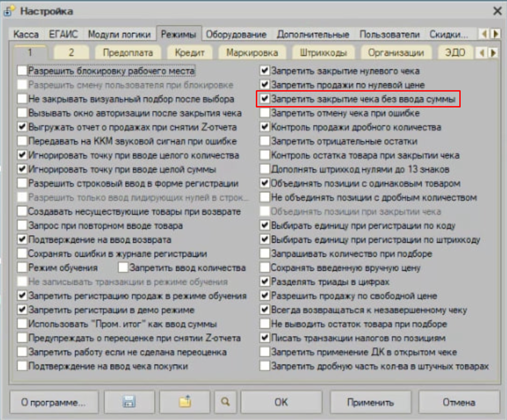Image resolution: width=507 pixels, height=420 pixels.
Task: Switch to the Оборудование tab
Action: pyautogui.click(x=236, y=34)
